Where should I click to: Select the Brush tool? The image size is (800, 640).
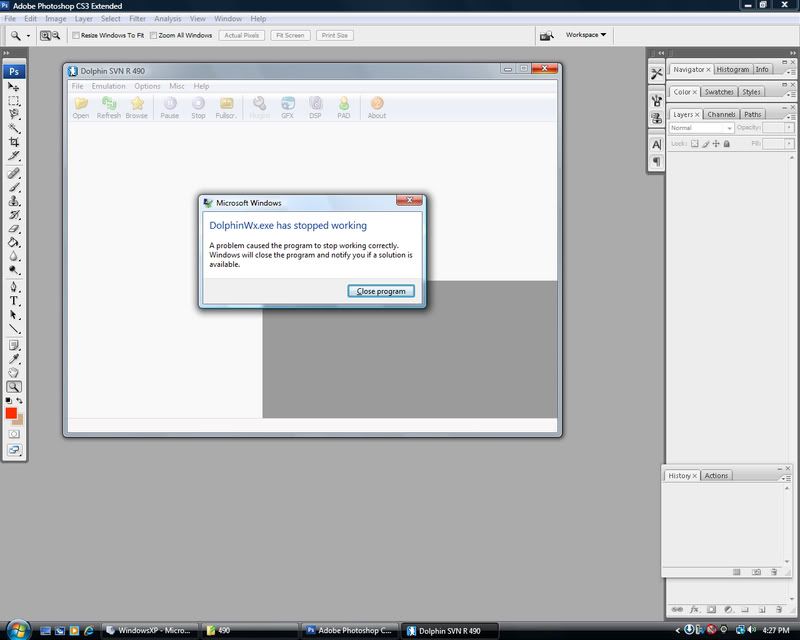pyautogui.click(x=14, y=187)
